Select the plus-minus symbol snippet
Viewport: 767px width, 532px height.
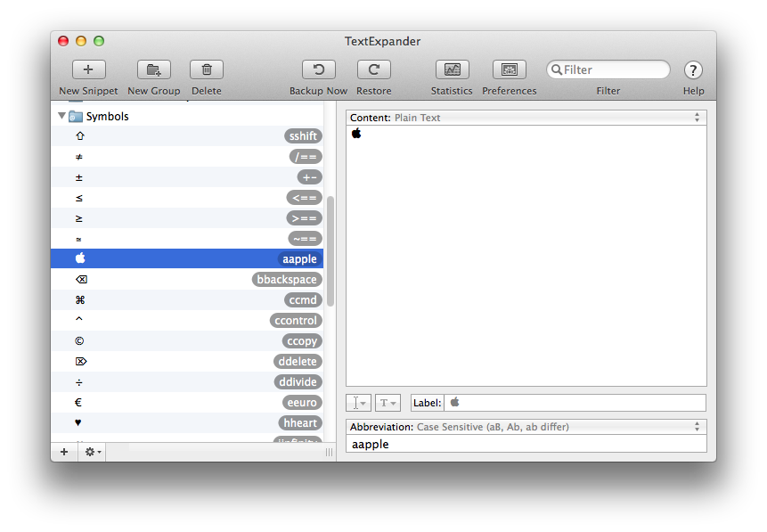pos(78,177)
